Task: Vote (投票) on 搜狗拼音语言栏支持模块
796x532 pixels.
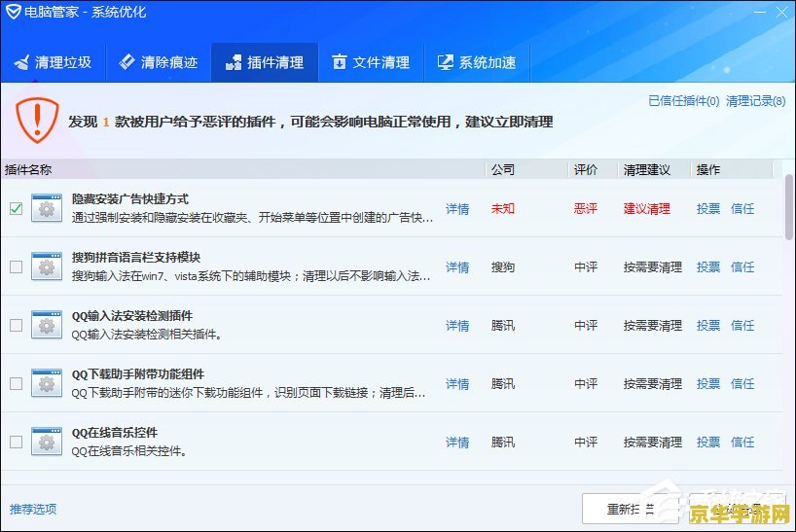Action: 708,266
